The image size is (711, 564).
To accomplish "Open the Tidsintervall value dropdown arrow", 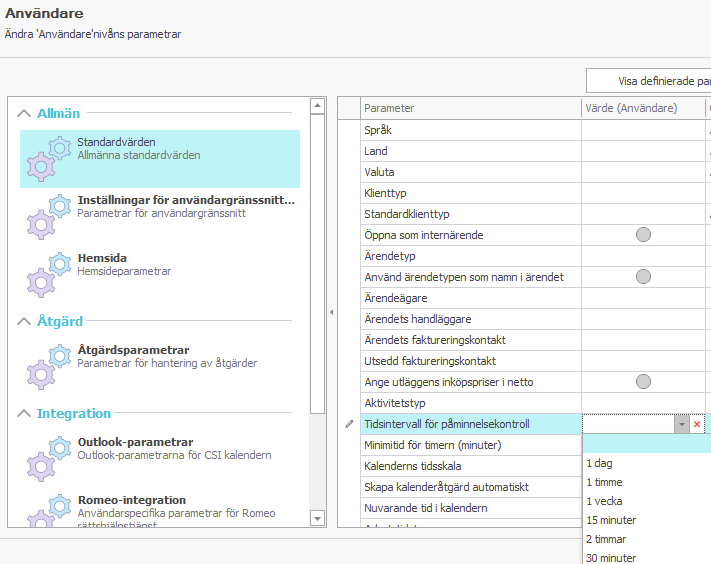I will click(x=682, y=424).
